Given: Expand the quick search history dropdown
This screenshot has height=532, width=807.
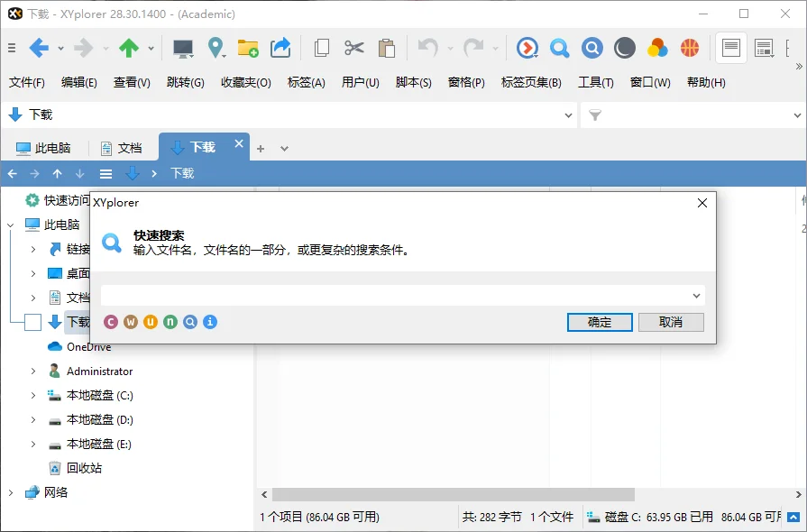Looking at the screenshot, I should tap(696, 296).
